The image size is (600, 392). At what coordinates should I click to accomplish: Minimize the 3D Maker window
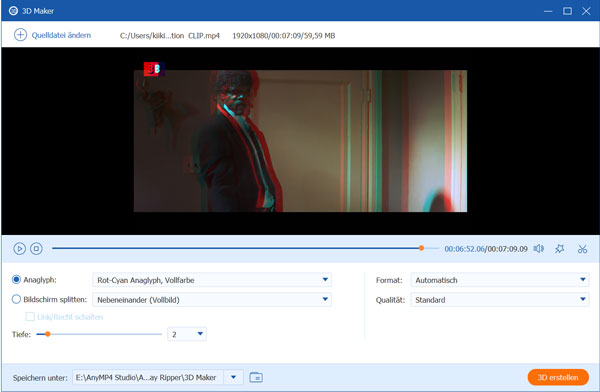coord(548,11)
